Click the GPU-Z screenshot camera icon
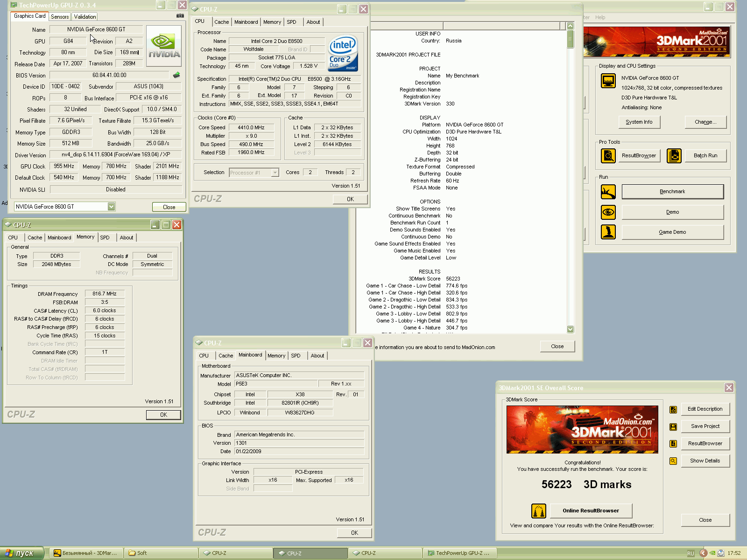The width and height of the screenshot is (747, 560). [180, 16]
